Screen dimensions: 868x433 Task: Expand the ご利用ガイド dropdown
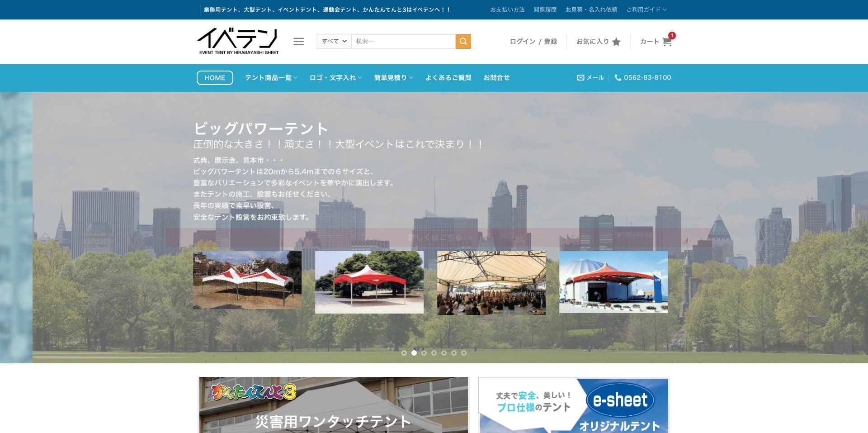point(646,10)
